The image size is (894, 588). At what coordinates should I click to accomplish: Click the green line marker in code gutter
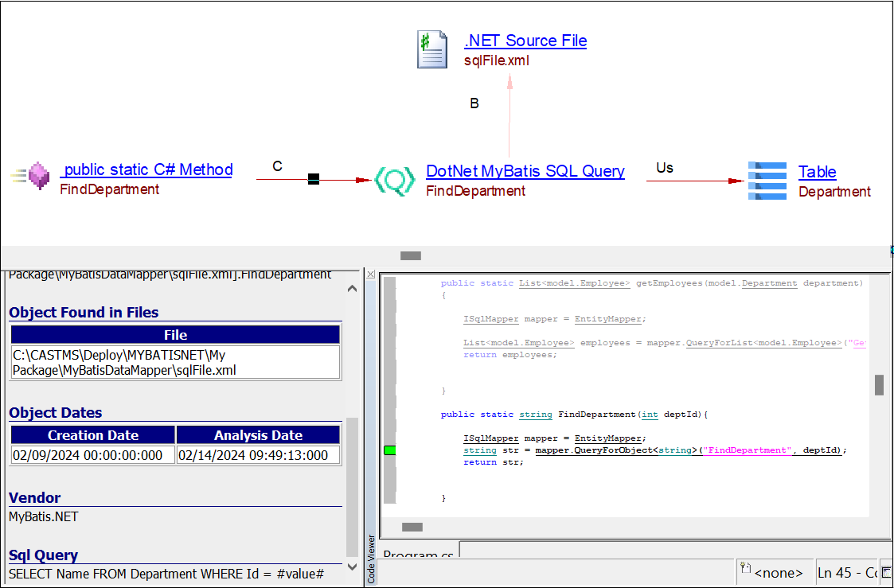pyautogui.click(x=389, y=450)
